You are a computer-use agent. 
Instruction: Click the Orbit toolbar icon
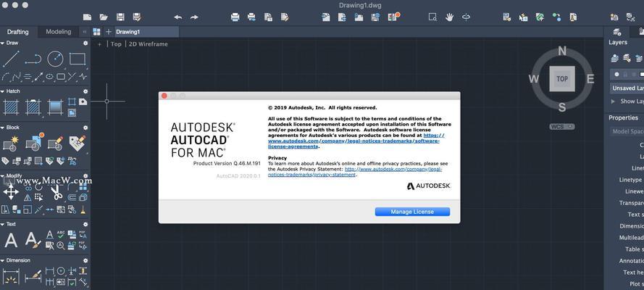pyautogui.click(x=467, y=17)
